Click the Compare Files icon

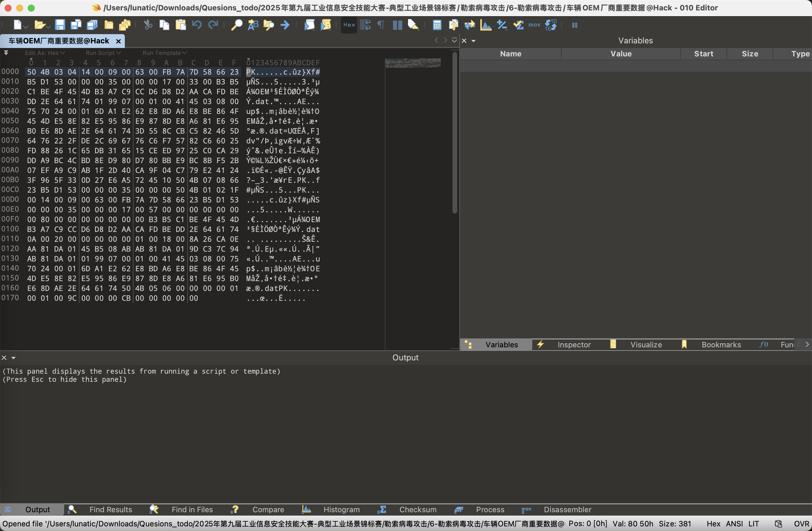pos(453,25)
